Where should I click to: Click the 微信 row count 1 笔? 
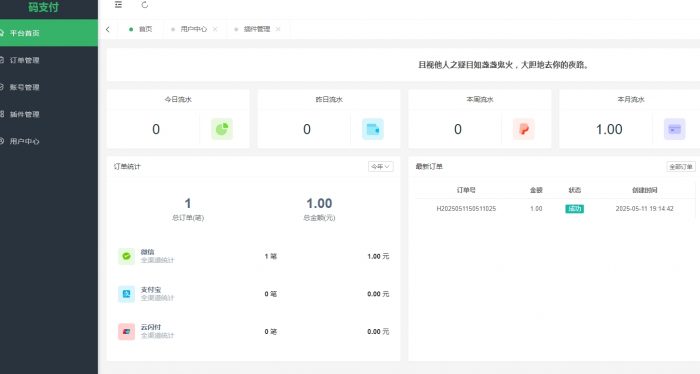271,256
